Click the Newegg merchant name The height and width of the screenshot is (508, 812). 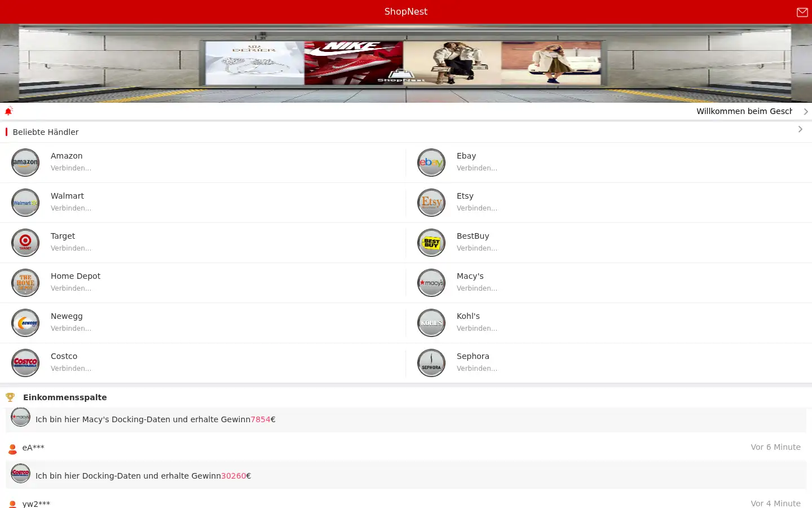pyautogui.click(x=67, y=316)
